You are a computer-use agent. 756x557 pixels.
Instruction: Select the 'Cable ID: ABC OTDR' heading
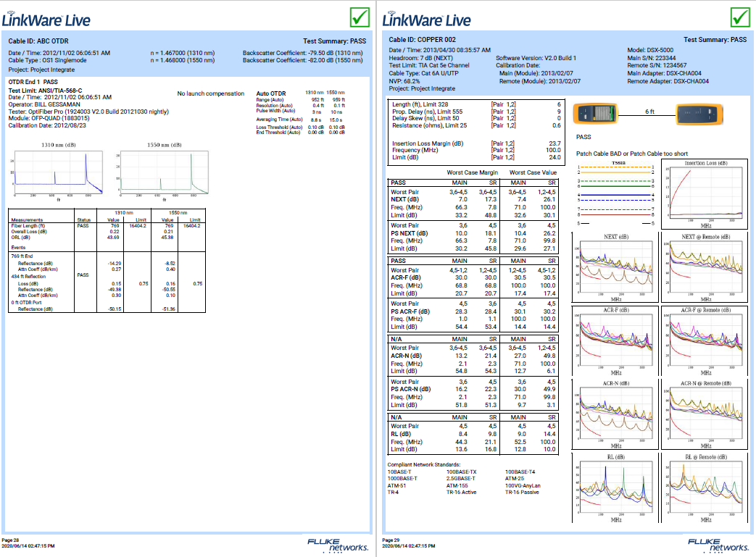(x=38, y=41)
